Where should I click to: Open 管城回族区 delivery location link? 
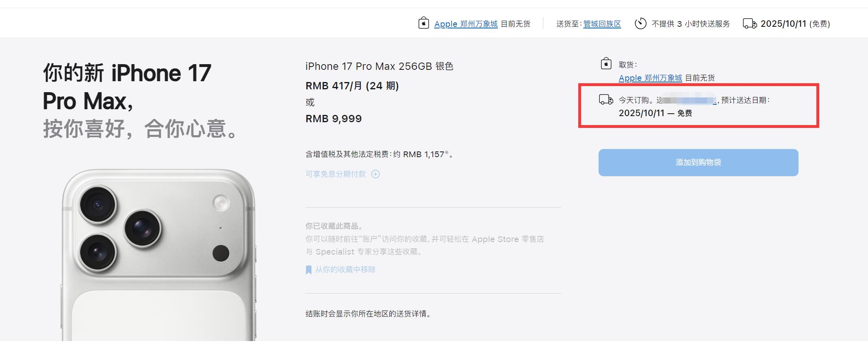[x=602, y=24]
